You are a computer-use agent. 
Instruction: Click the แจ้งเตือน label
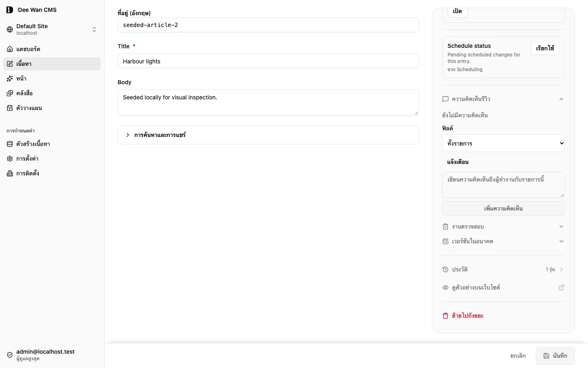pyautogui.click(x=458, y=162)
